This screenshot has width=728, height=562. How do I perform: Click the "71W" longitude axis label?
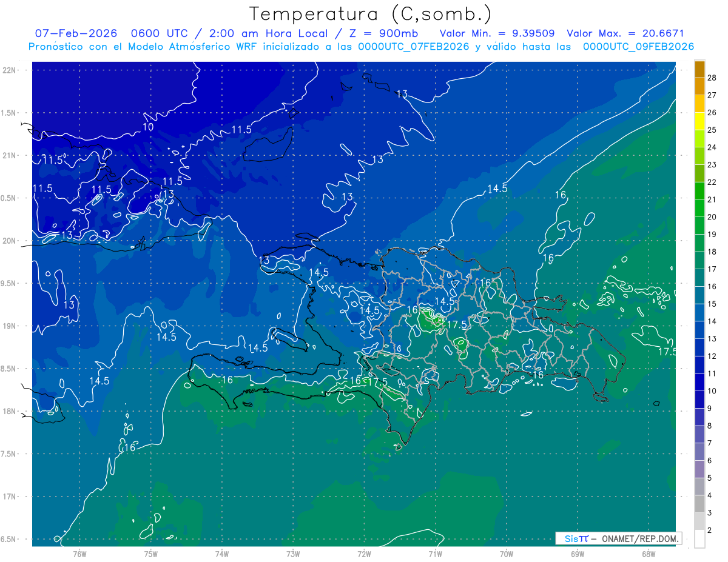435,554
